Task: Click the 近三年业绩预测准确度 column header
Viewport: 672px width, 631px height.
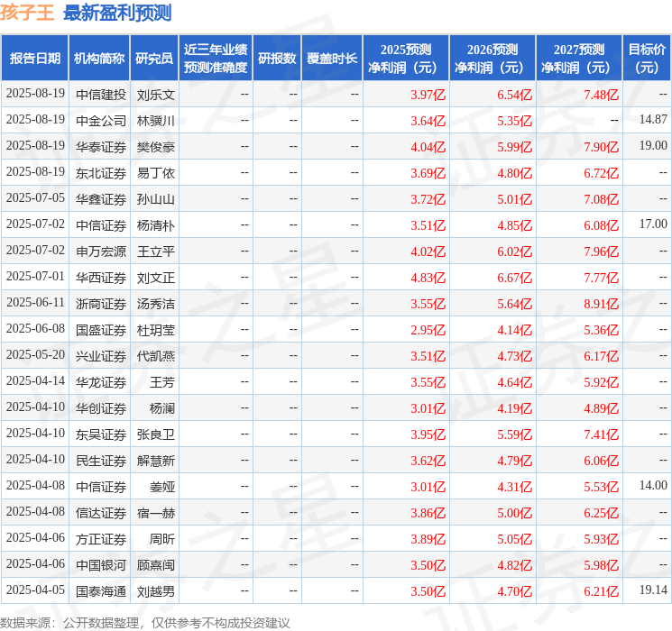Action: (x=216, y=58)
